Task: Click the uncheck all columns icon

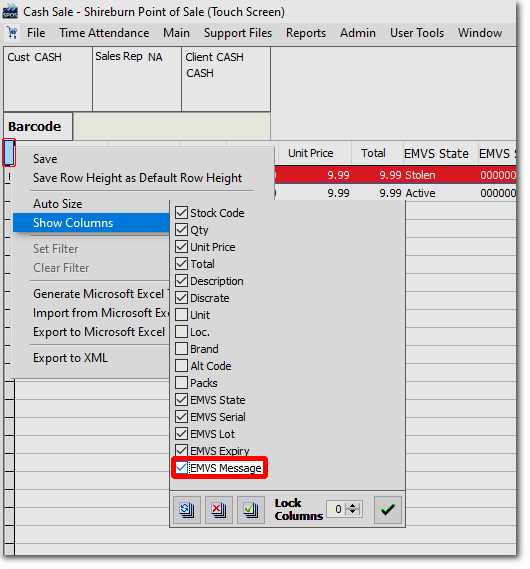Action: 218,510
